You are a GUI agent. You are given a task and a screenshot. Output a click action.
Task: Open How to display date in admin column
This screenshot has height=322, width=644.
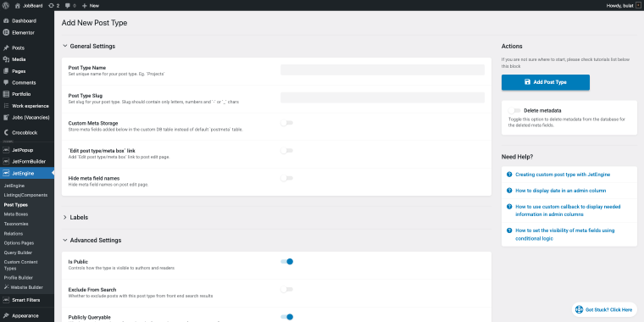[561, 191]
